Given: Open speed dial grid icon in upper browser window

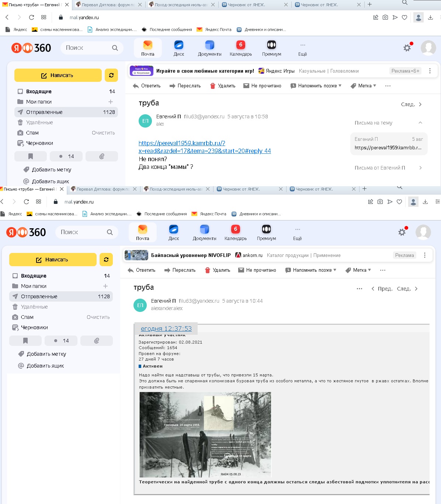Looking at the screenshot, I should pos(44,17).
